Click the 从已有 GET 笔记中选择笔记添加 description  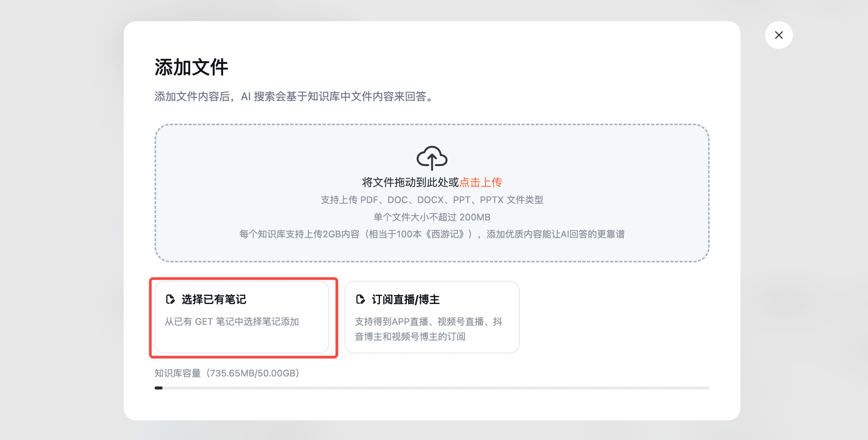[232, 322]
